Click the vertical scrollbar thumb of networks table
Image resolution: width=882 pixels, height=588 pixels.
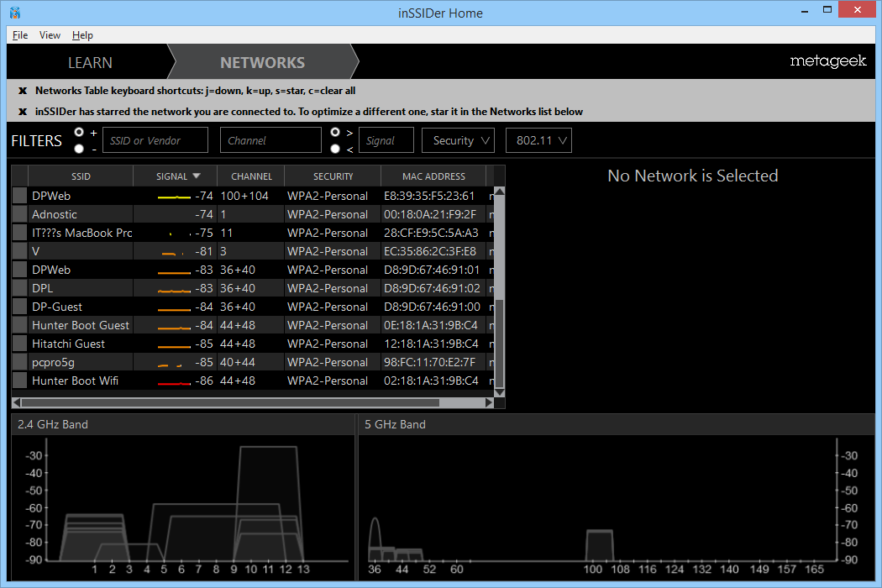(x=499, y=344)
